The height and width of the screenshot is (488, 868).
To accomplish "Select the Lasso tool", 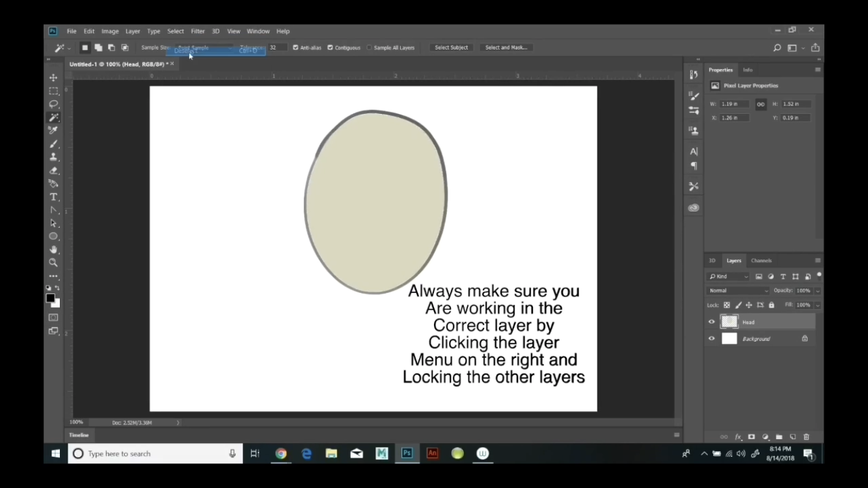I will (54, 104).
